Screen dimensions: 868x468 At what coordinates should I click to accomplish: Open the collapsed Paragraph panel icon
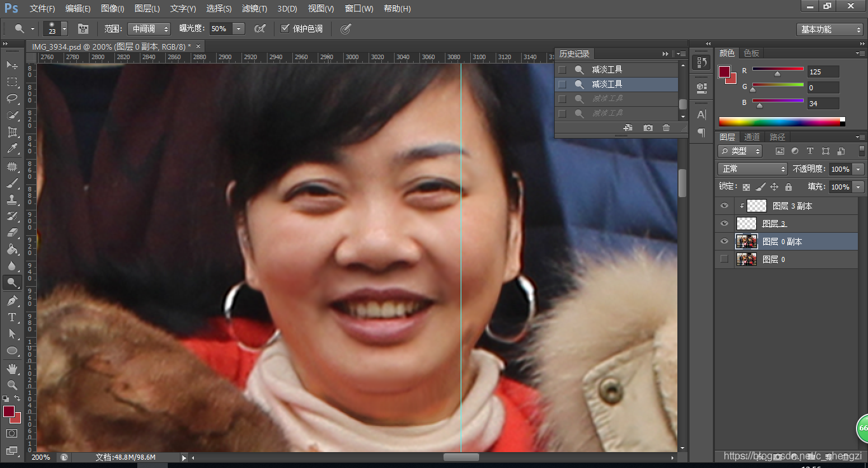tap(702, 132)
